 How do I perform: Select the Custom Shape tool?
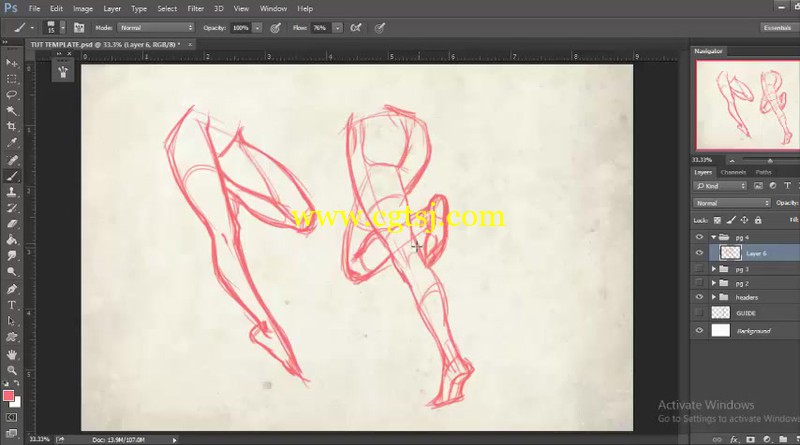coord(11,337)
